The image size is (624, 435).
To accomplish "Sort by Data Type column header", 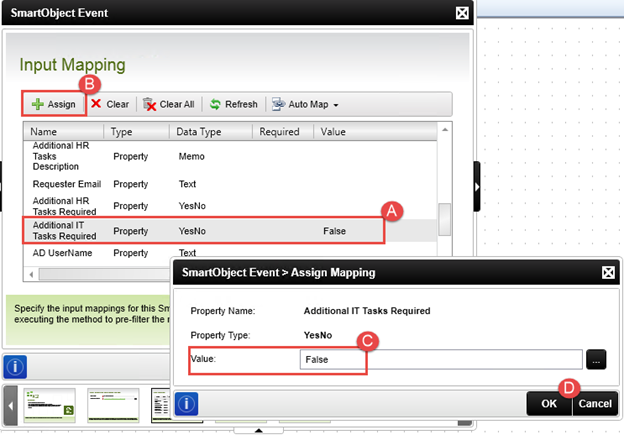I will (x=211, y=132).
